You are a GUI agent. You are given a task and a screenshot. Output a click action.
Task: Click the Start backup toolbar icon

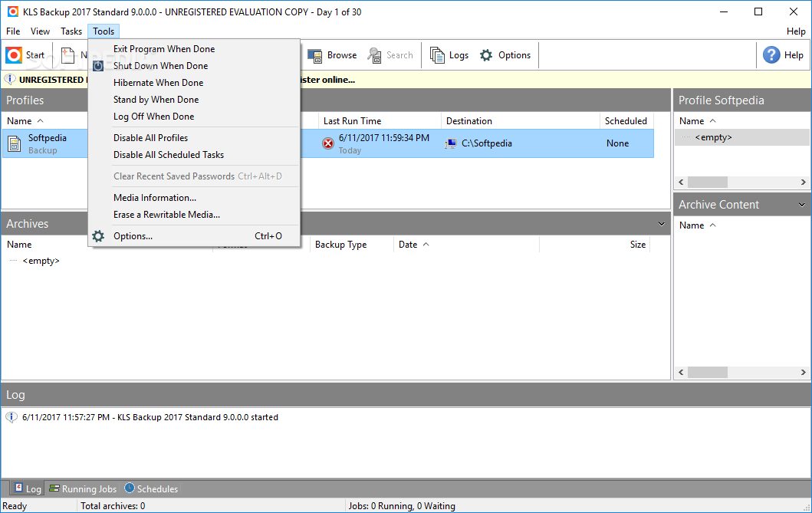(14, 55)
